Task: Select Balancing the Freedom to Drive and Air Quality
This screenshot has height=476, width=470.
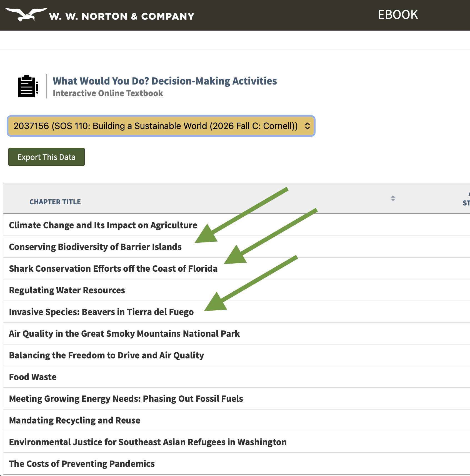Action: click(107, 355)
